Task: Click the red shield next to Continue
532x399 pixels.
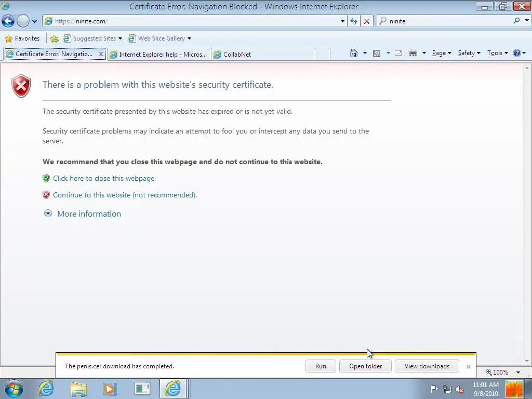Action: click(x=46, y=195)
